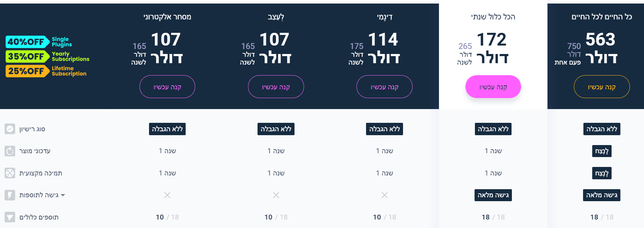Click 'קנה עכשיו' under מסחר אלקטרוני plan
Viewport: 644px width, 228px height.
[167, 87]
